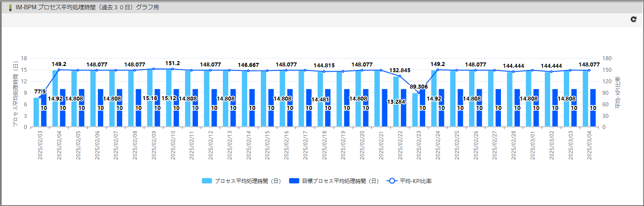Click the light blue legend color swatch
Viewport: 644px width, 206px height.
point(207,181)
